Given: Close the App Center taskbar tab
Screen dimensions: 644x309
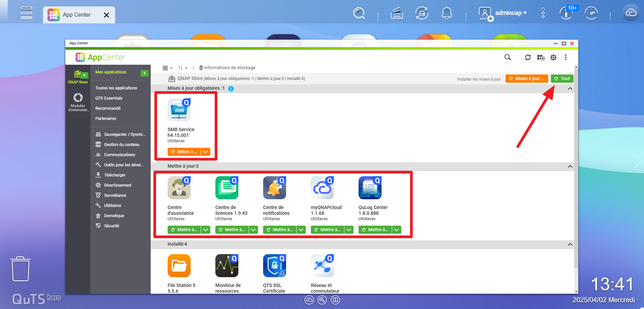Looking at the screenshot, I should click(x=106, y=15).
